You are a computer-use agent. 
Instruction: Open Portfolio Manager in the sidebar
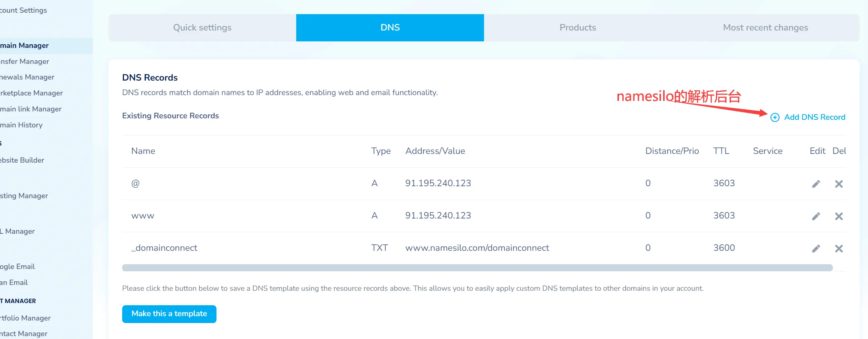(x=25, y=318)
